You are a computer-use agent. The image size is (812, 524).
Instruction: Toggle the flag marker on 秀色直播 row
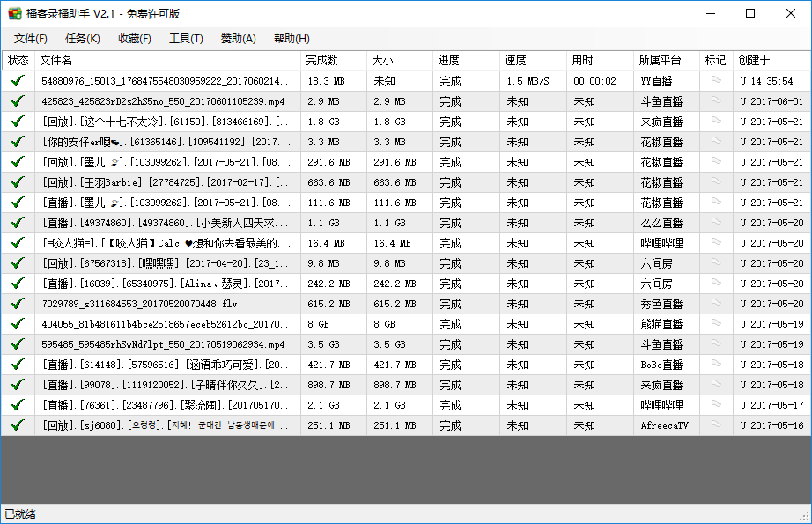point(716,304)
